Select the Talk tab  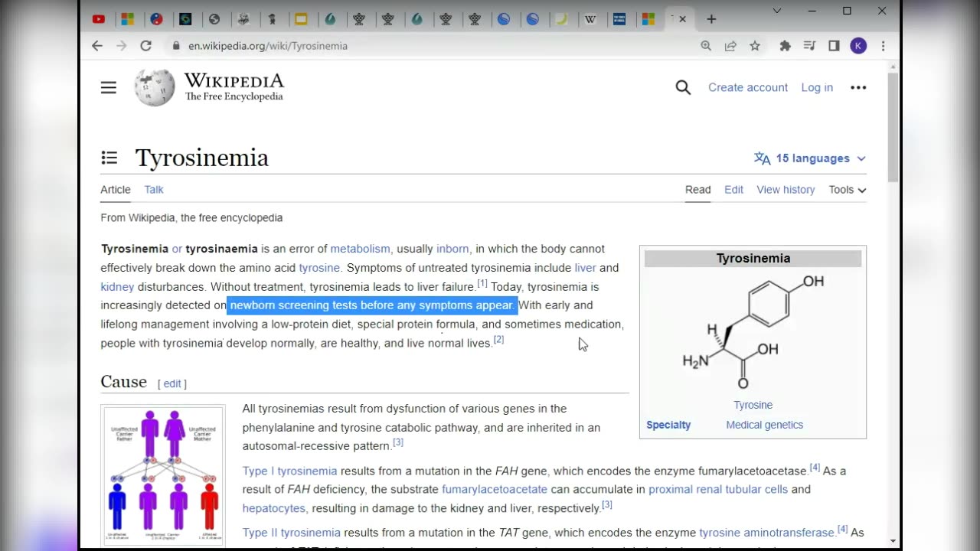(x=154, y=190)
